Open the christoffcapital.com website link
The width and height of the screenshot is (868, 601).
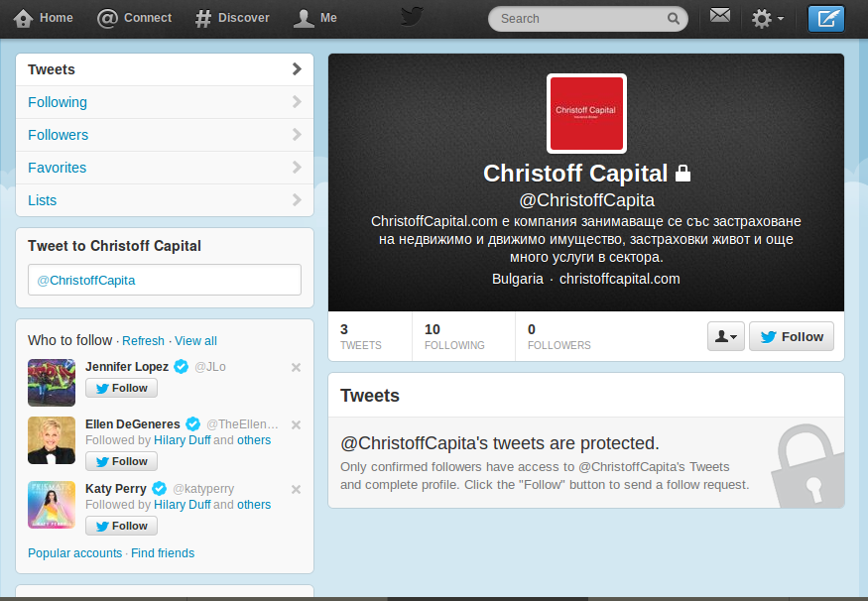point(619,279)
